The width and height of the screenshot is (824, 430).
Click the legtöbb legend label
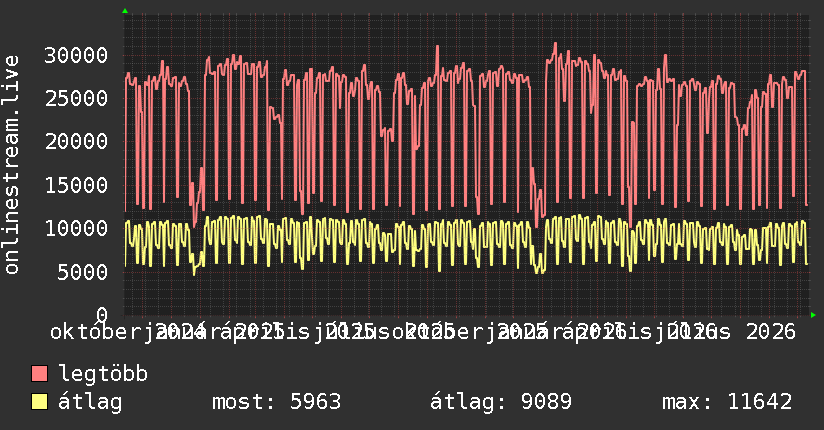[103, 373]
